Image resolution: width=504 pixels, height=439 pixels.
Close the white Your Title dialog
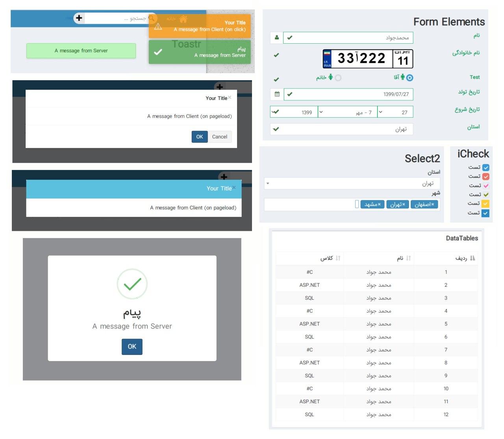pyautogui.click(x=230, y=97)
